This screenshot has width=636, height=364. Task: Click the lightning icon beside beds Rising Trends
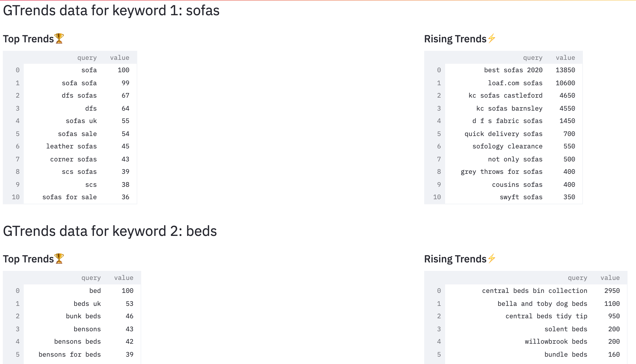[492, 258]
